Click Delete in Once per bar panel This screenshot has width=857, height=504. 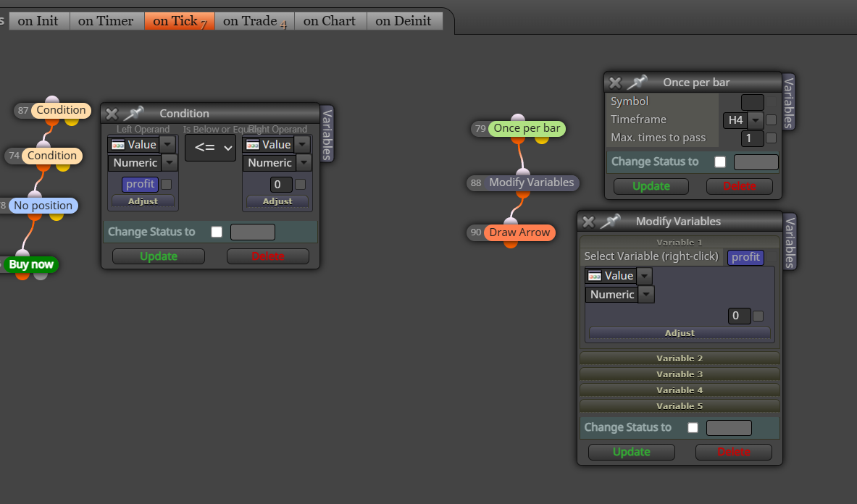tap(740, 186)
